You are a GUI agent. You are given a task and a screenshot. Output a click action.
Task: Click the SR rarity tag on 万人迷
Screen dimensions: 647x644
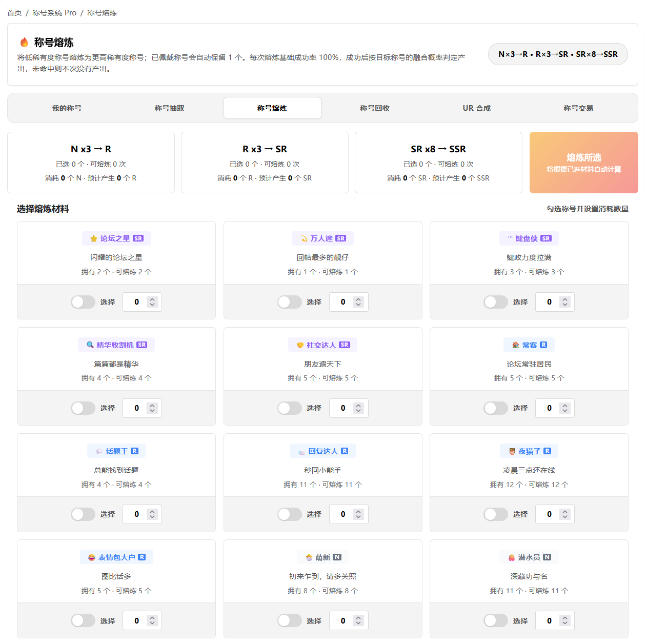tap(341, 238)
